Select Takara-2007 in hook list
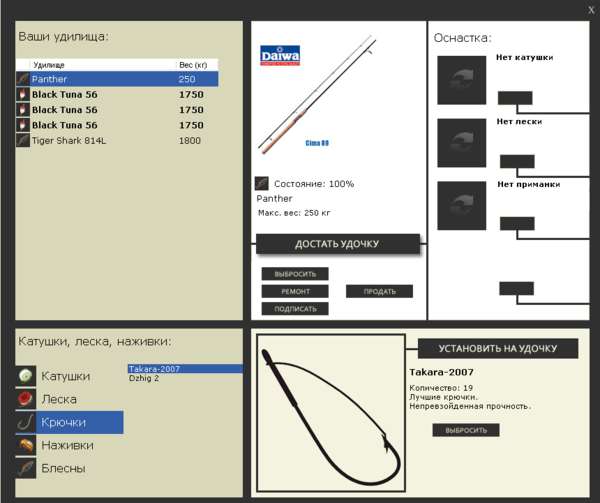600x503 pixels. 185,369
